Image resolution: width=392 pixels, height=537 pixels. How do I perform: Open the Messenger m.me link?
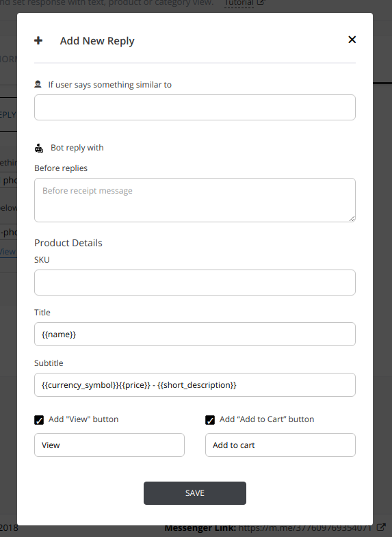tap(305, 527)
